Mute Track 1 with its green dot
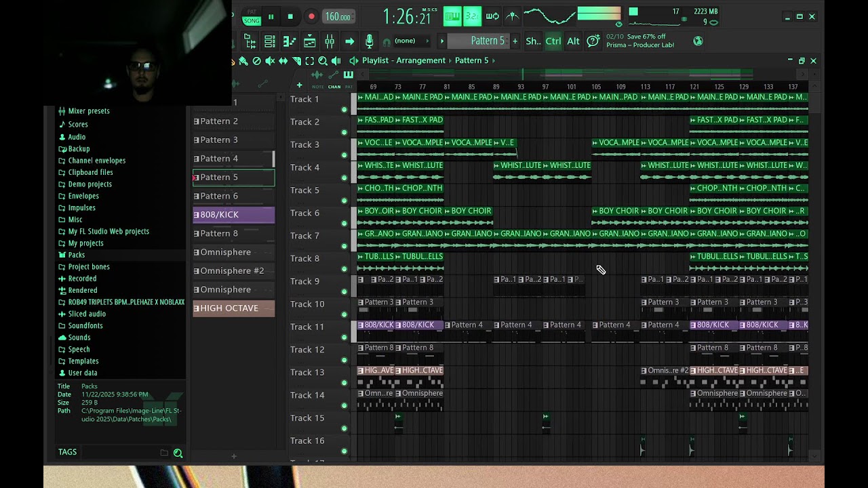 (344, 109)
